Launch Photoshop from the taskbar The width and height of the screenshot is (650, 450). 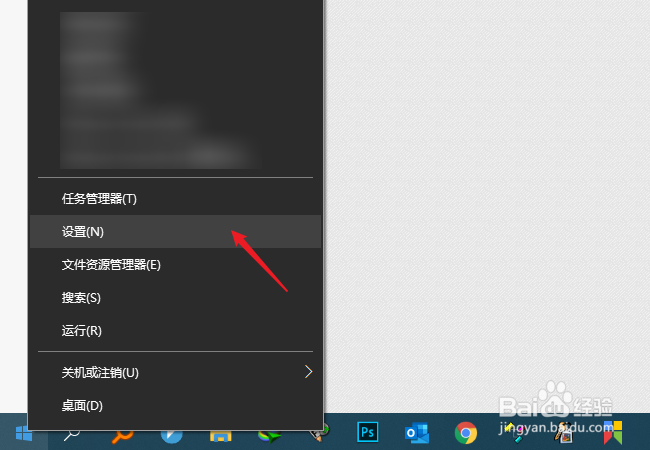point(367,432)
